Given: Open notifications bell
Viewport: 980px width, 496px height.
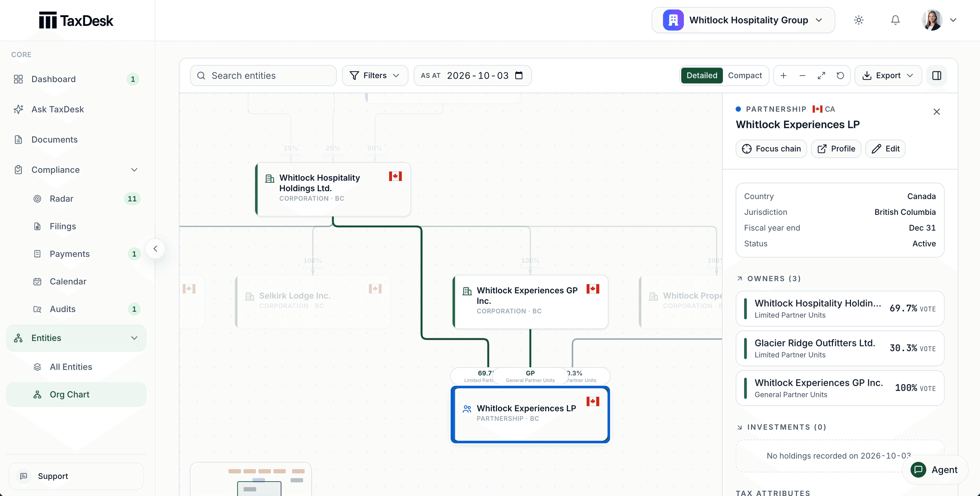Looking at the screenshot, I should click(x=895, y=20).
